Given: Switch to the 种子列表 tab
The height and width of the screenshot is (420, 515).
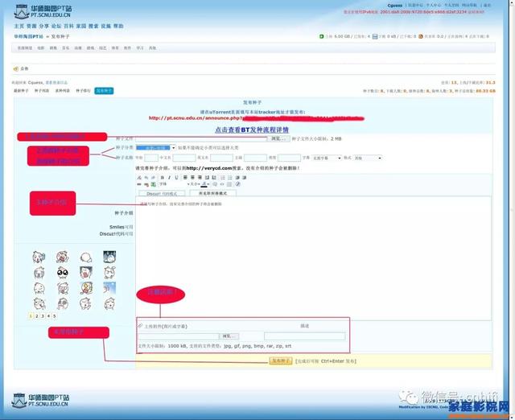Looking at the screenshot, I should tap(42, 91).
